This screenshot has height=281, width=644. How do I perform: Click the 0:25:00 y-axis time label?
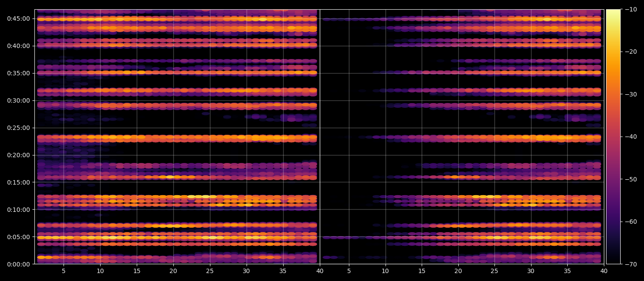[x=19, y=127]
